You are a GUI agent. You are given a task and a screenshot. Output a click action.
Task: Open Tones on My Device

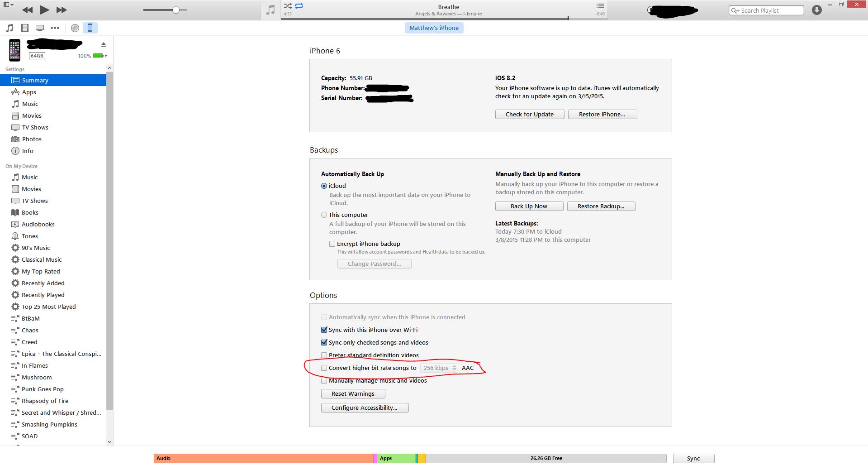pyautogui.click(x=53, y=236)
